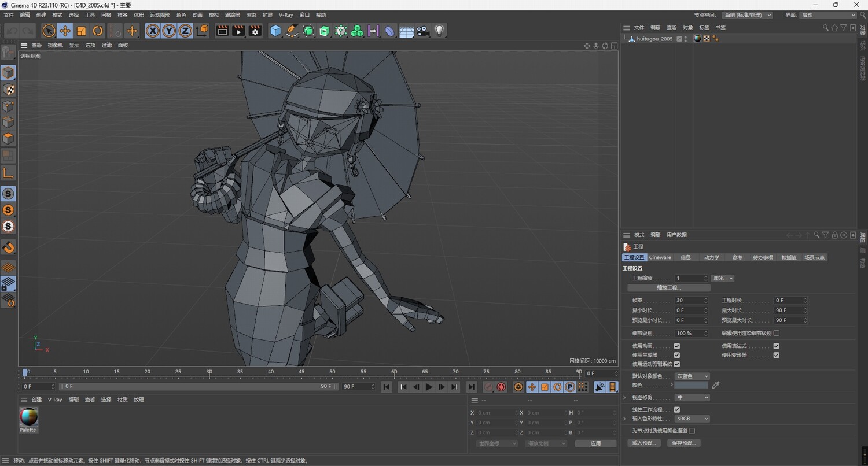Screen dimensions: 868x466
Task: Toggle the Y axis lock icon
Action: point(169,31)
